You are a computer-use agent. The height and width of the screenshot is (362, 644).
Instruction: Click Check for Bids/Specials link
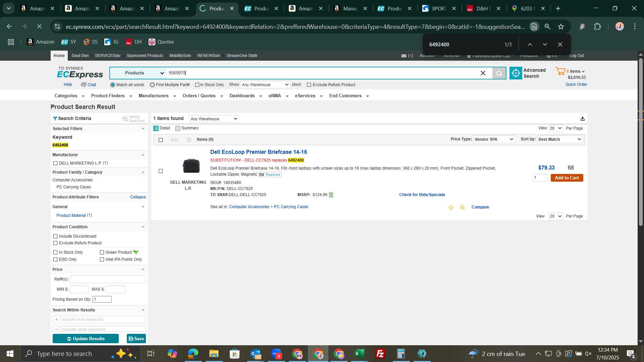(x=422, y=195)
